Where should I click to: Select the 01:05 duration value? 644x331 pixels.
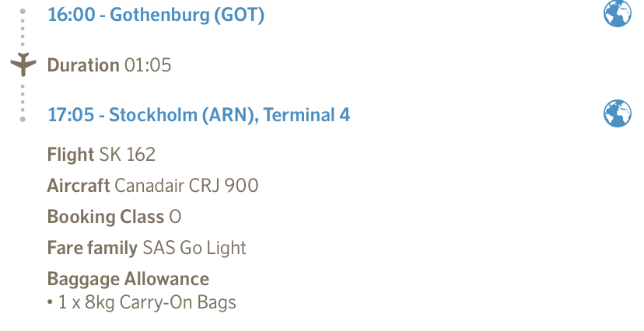(x=148, y=65)
